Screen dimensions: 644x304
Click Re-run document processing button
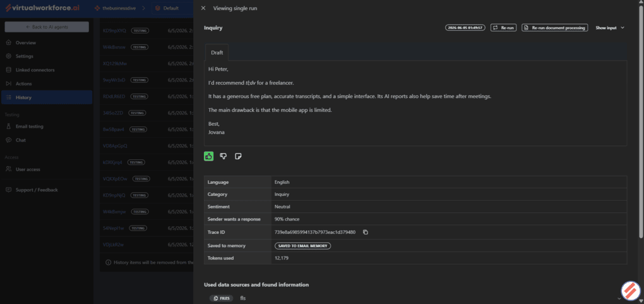(x=555, y=28)
